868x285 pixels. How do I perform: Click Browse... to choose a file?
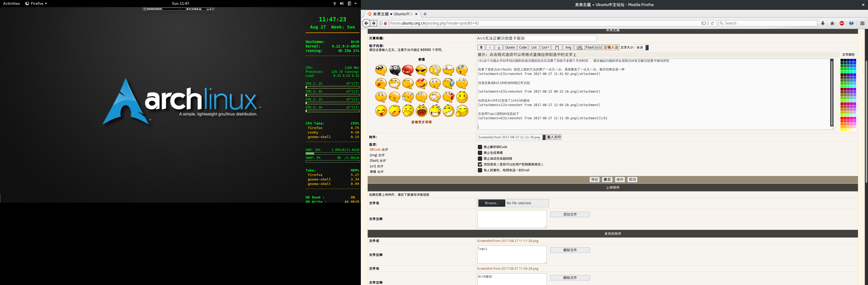[492, 203]
